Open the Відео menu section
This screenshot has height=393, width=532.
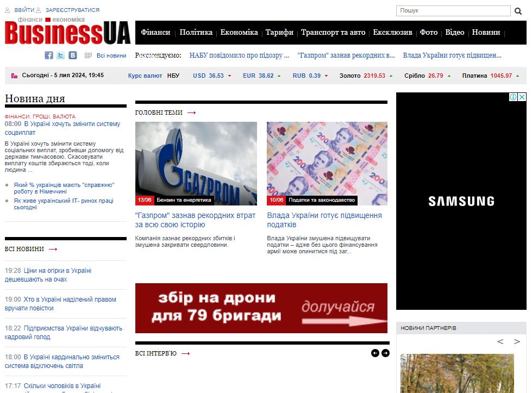point(454,32)
